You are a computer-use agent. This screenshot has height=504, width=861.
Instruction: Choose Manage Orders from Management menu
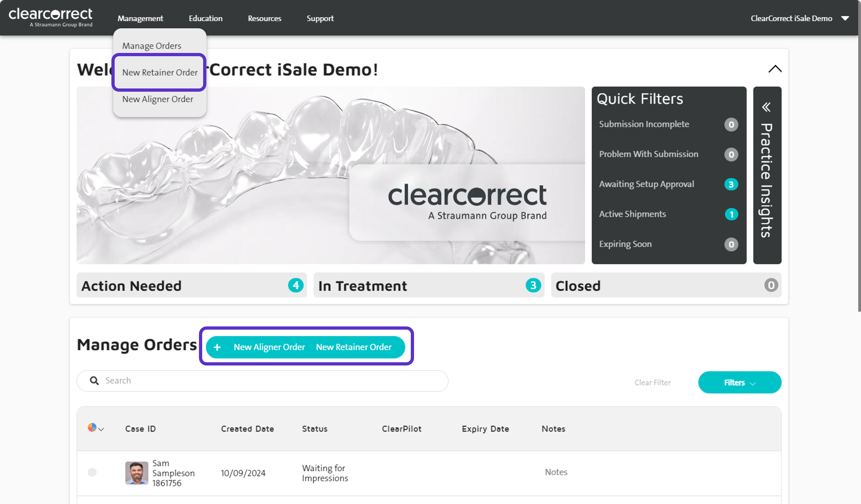pos(151,46)
